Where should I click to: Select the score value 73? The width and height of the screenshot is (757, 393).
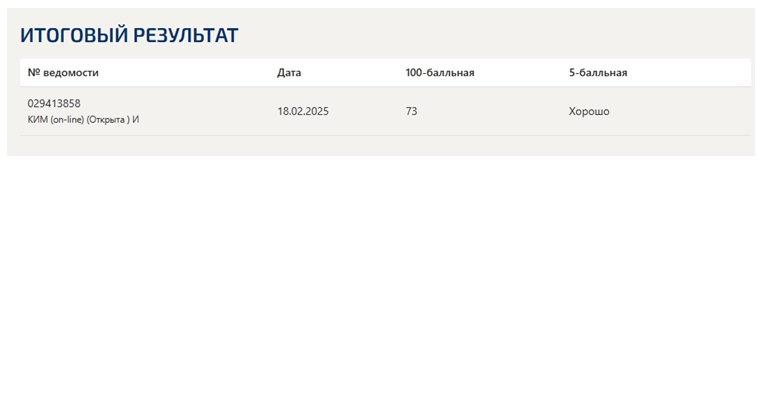[411, 111]
